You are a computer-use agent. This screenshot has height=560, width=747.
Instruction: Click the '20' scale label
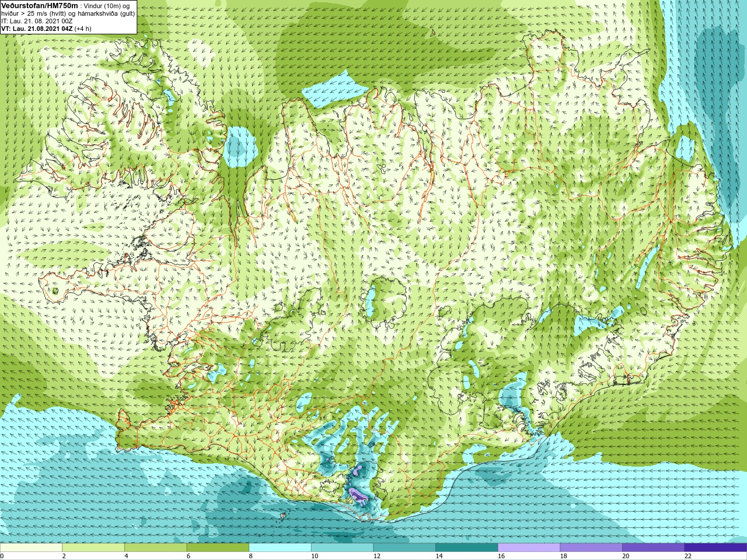click(626, 556)
